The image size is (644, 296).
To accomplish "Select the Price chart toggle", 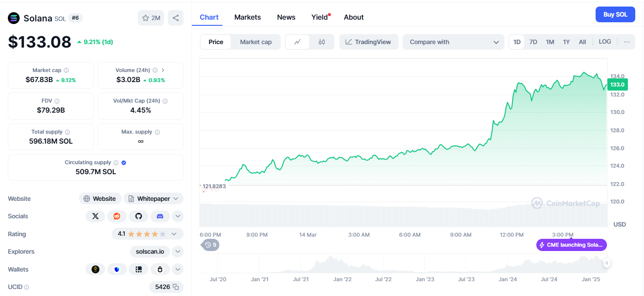I will coord(216,42).
